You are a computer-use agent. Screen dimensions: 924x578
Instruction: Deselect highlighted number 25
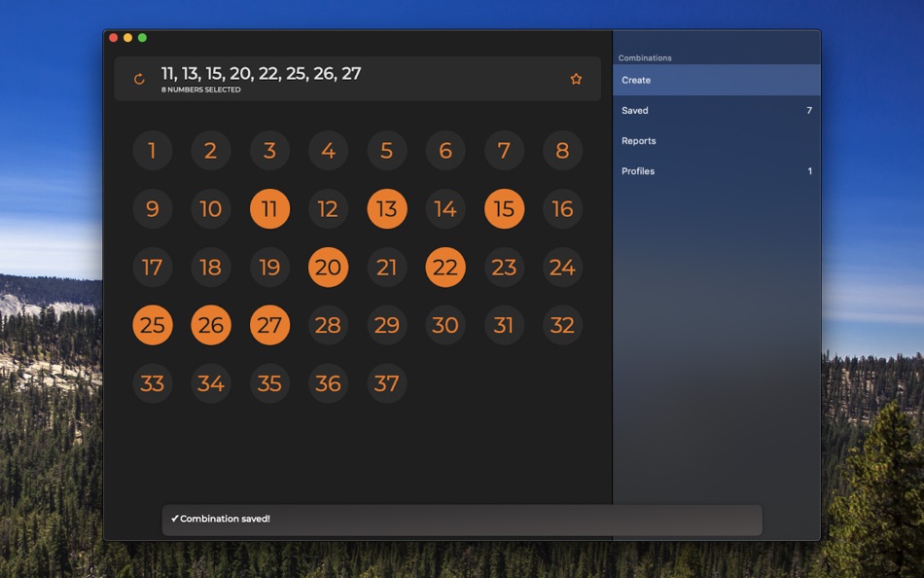(x=152, y=325)
